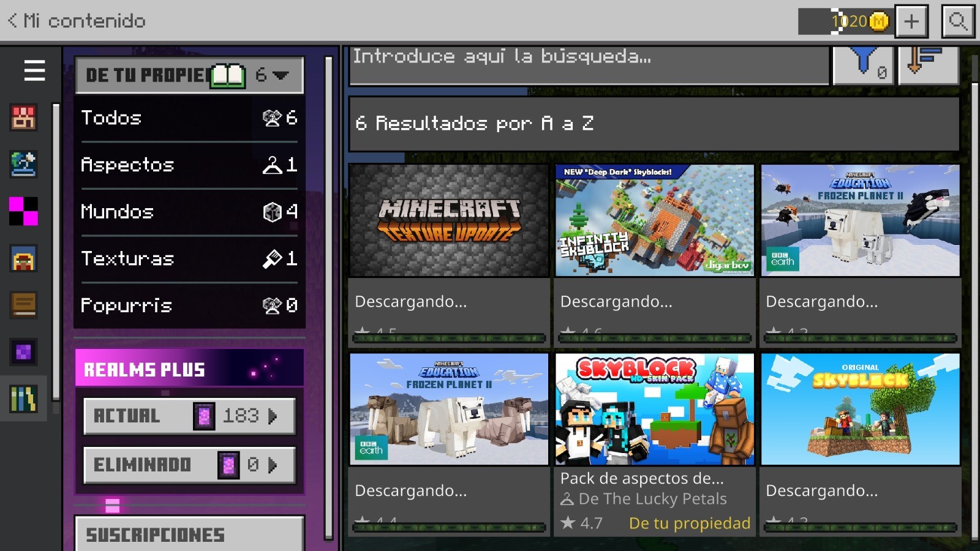Click the search input field
980x551 pixels.
pos(589,65)
